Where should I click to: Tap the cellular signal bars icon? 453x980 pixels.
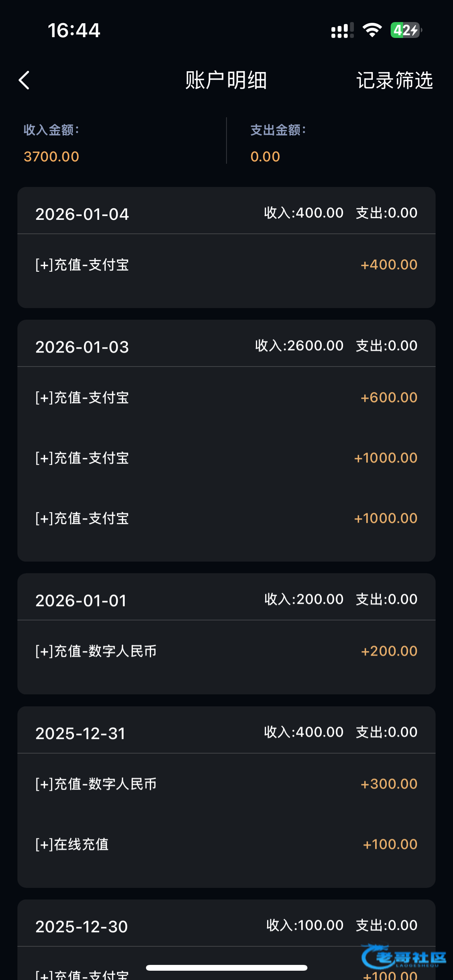point(342,31)
